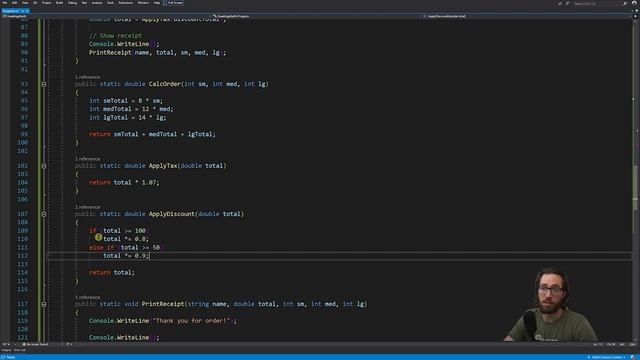Click the yellow lightbulb quick-actions icon
The image size is (640, 360).
[98, 237]
